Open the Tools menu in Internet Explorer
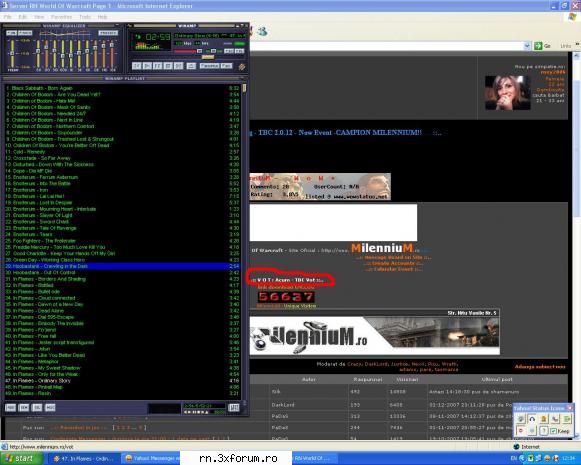Image resolution: width=581 pixels, height=465 pixels. pos(85,17)
